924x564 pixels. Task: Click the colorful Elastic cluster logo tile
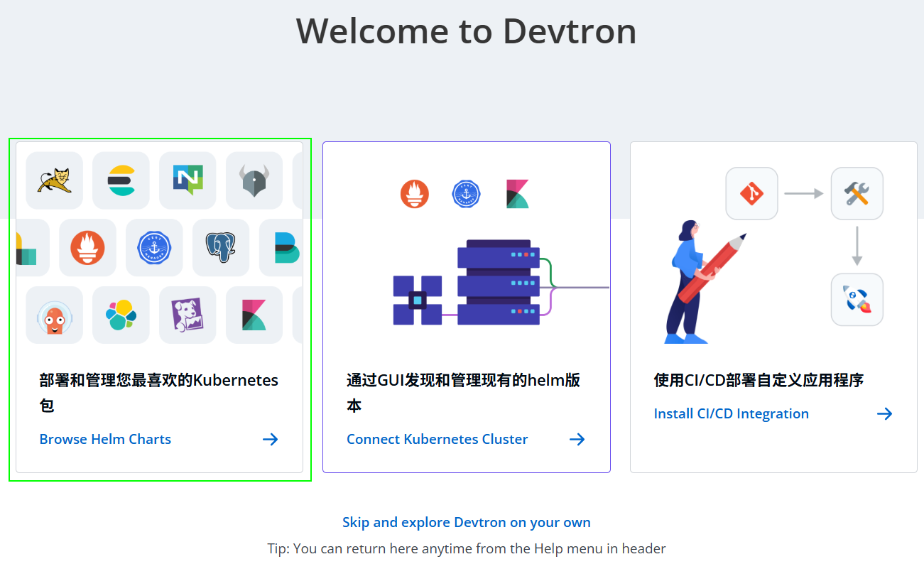click(x=121, y=315)
